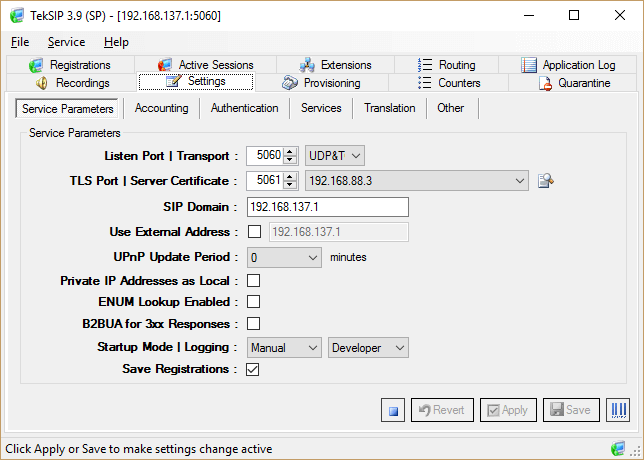
Task: Enable ENUM Lookup checkbox
Action: 253,302
